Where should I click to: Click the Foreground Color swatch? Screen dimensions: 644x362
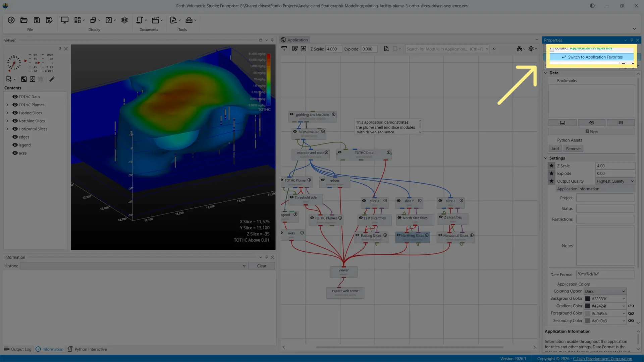[x=588, y=313]
